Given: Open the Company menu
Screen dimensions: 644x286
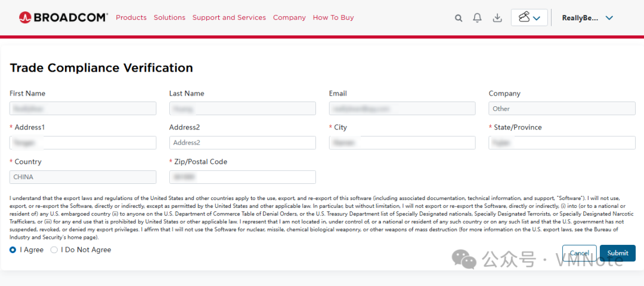Looking at the screenshot, I should pos(290,17).
